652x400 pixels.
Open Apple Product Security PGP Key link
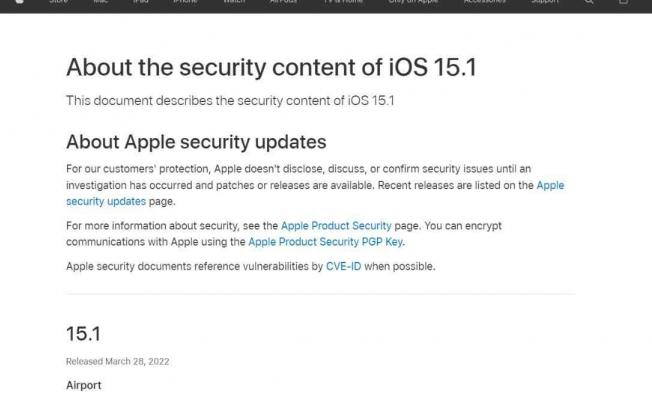[326, 242]
